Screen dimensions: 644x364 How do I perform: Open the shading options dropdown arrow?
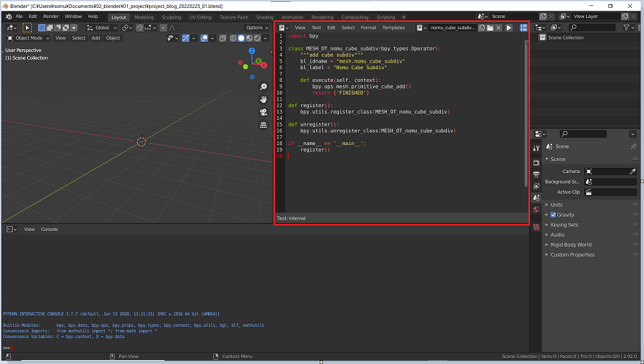point(265,38)
